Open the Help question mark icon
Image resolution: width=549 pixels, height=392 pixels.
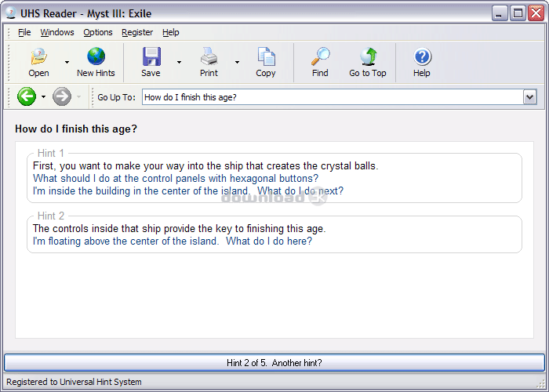tap(422, 57)
